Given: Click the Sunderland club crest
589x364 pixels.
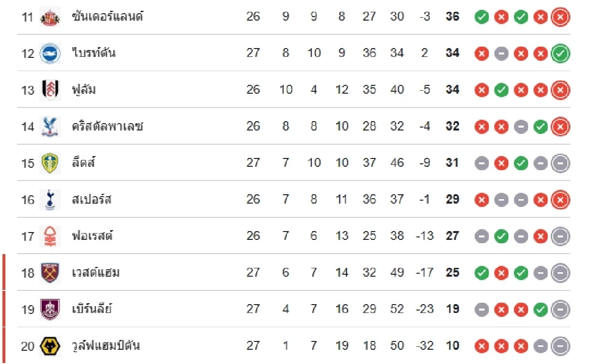Looking at the screenshot, I should pos(50,17).
